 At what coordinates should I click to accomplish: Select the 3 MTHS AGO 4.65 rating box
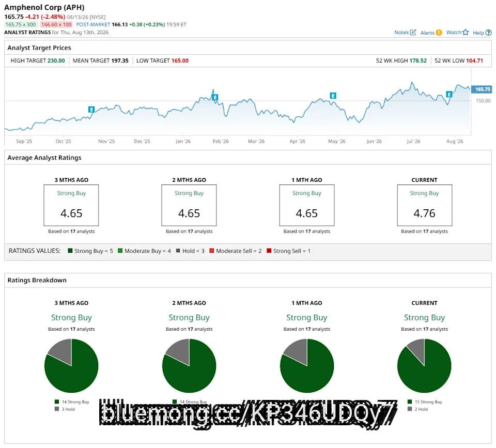71,205
